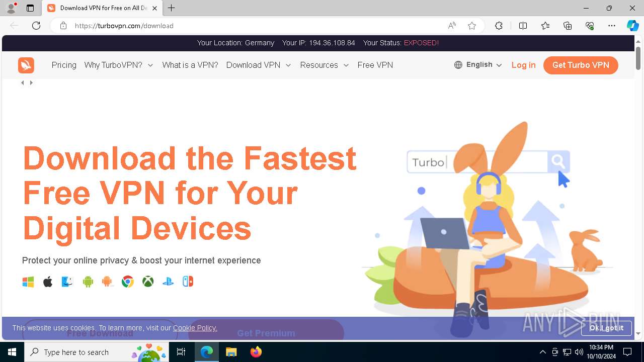Open the Collections icon

point(568,26)
